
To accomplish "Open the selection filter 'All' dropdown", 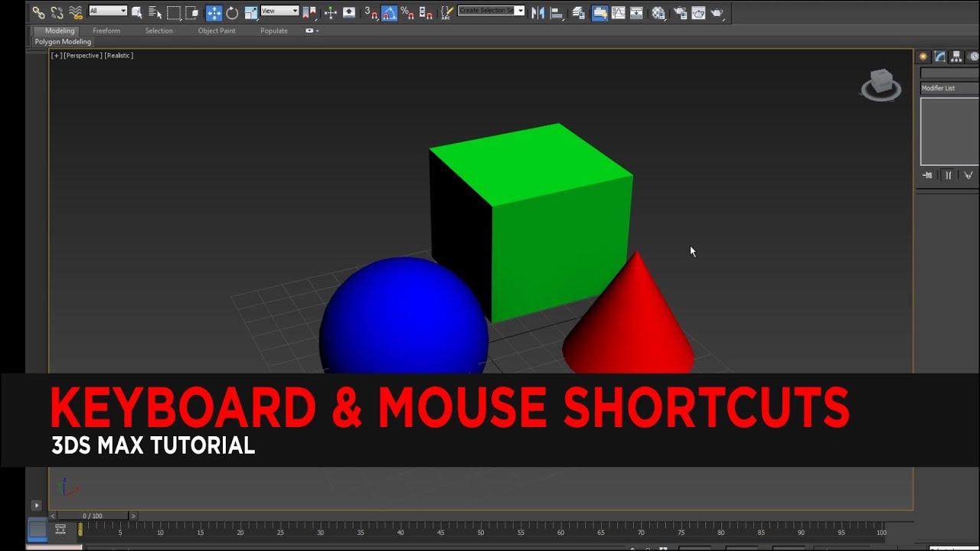I will point(108,11).
